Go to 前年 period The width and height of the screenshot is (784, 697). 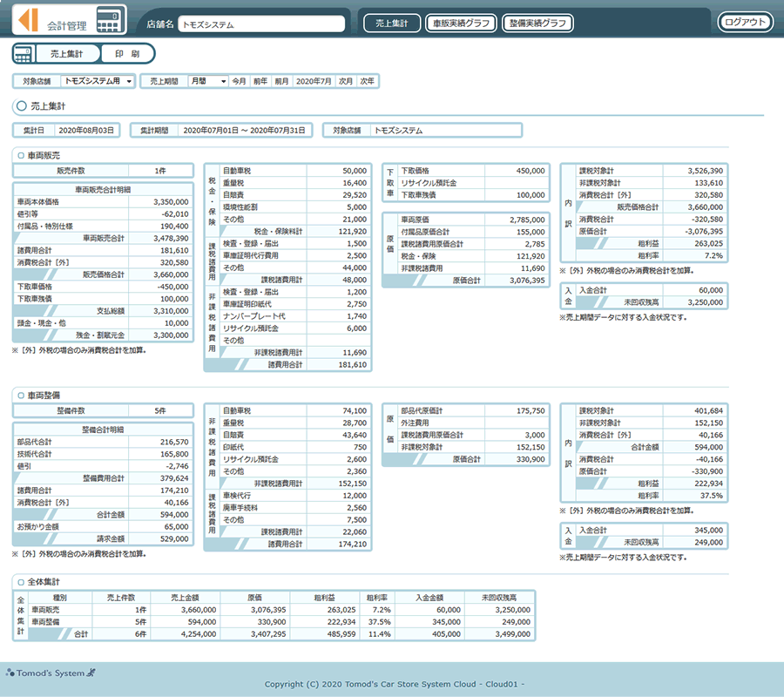coord(260,81)
